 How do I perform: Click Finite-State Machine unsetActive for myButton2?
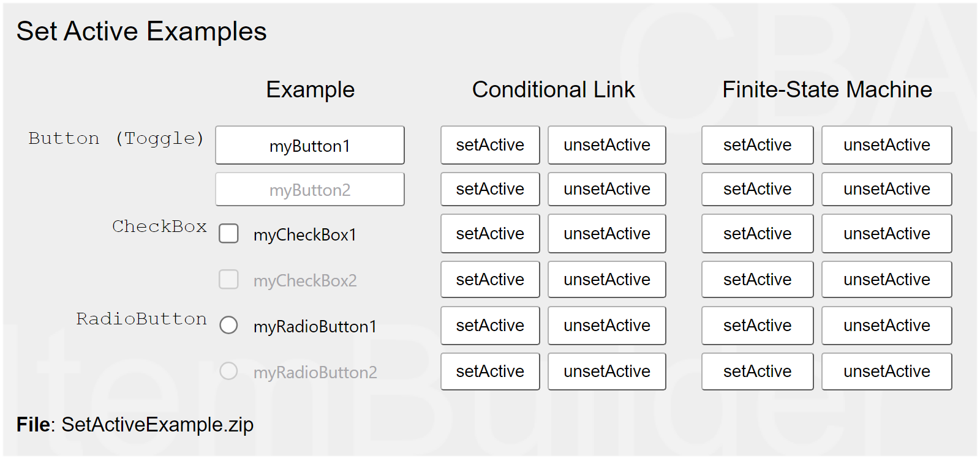click(886, 189)
